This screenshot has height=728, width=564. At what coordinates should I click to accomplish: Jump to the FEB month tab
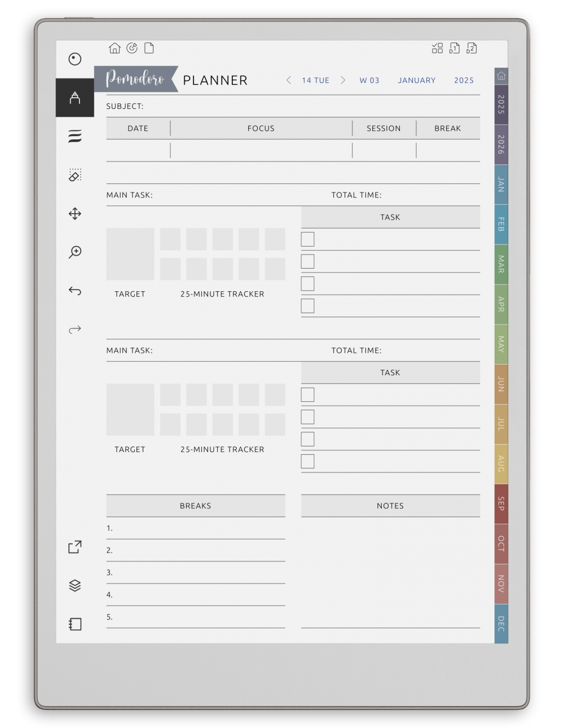pos(501,225)
